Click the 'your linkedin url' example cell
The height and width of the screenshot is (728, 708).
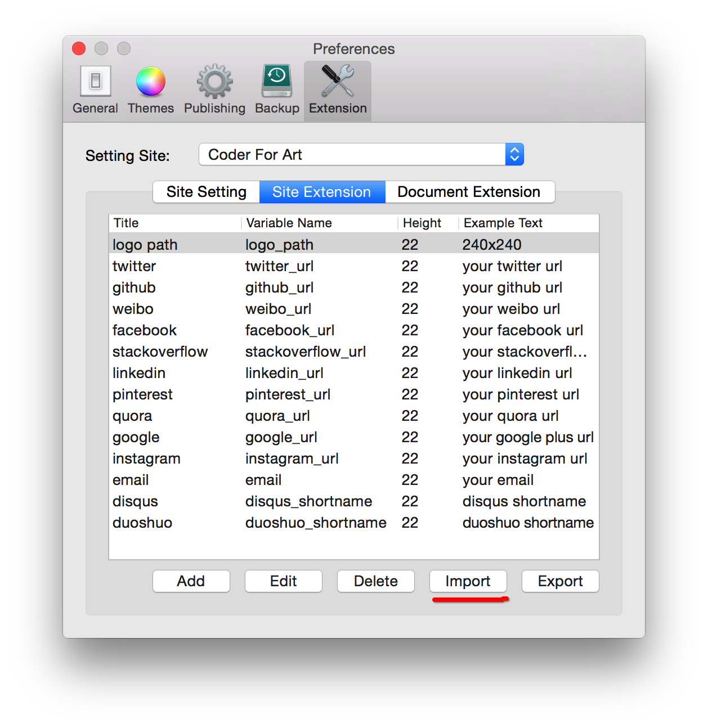tap(517, 373)
